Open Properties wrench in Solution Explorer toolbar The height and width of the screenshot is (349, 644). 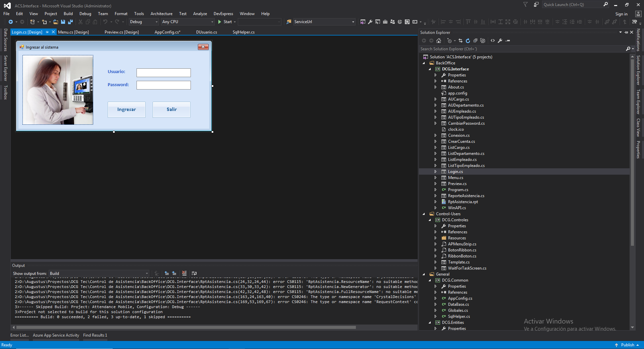coord(500,41)
